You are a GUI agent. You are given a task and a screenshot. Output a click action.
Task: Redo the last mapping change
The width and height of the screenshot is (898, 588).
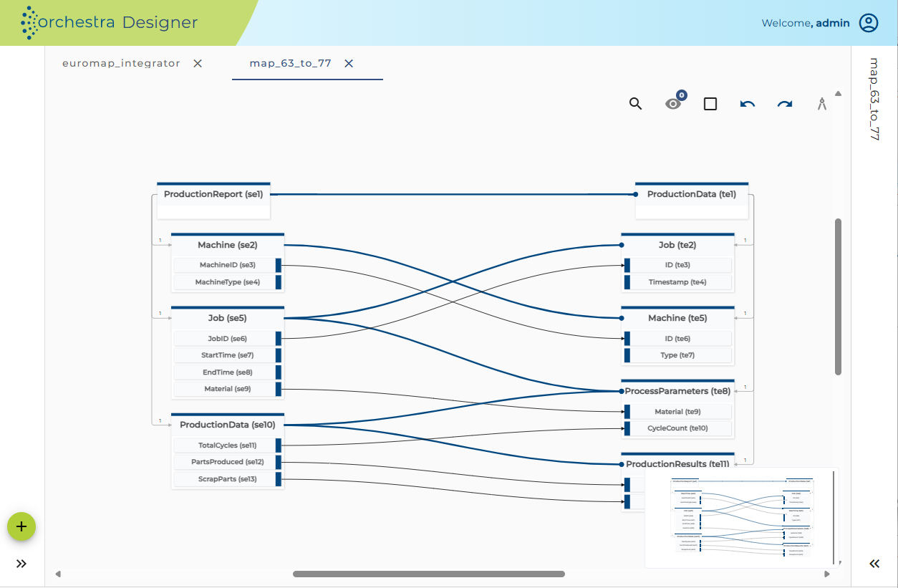785,105
